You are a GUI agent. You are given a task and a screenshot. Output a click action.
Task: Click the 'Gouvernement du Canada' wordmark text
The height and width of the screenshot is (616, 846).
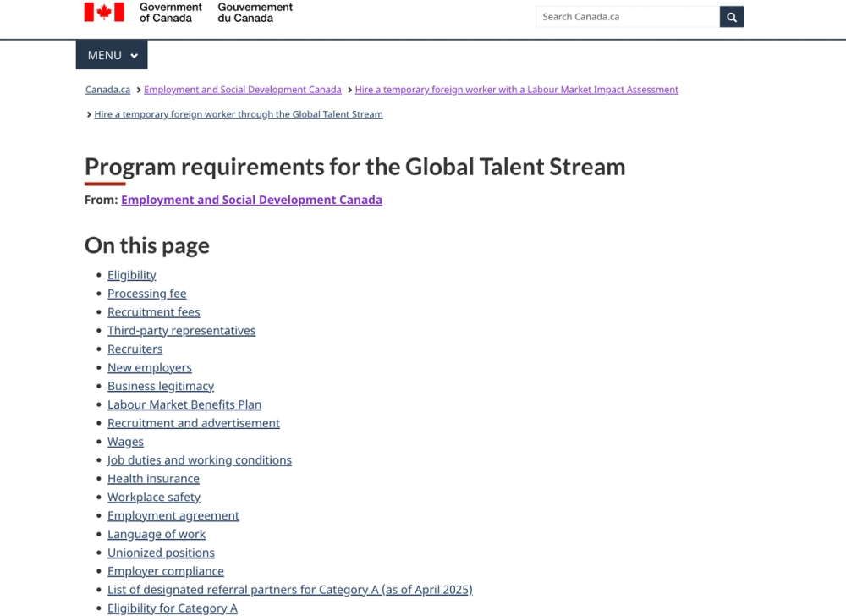click(x=255, y=13)
